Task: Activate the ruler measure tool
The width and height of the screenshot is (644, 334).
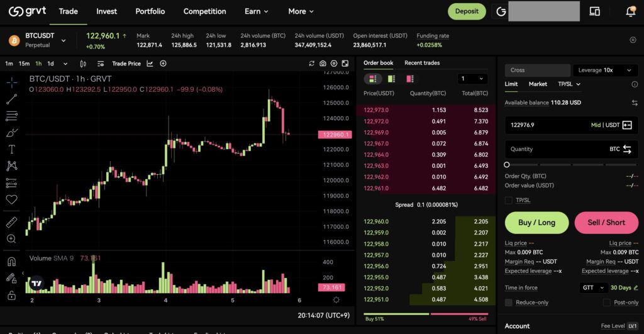Action: click(11, 222)
